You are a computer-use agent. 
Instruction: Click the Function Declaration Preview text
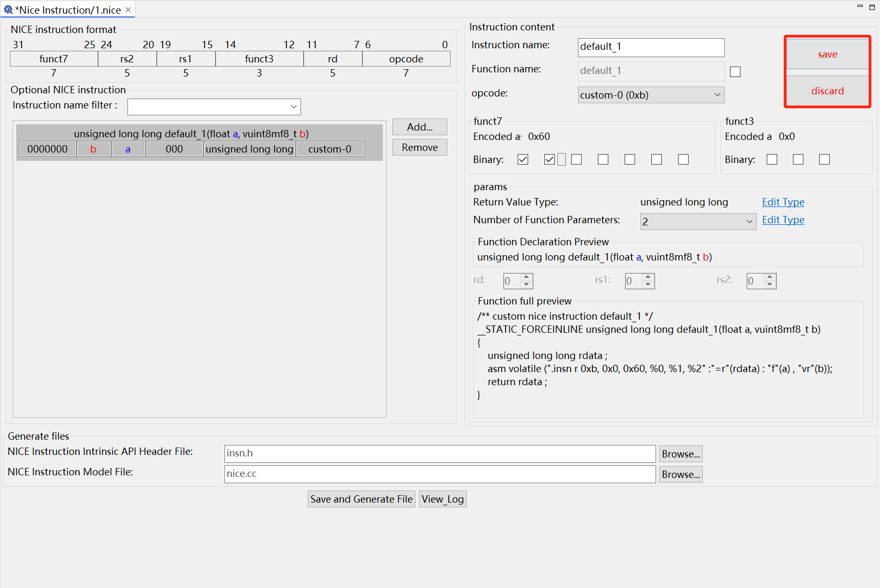tap(595, 257)
